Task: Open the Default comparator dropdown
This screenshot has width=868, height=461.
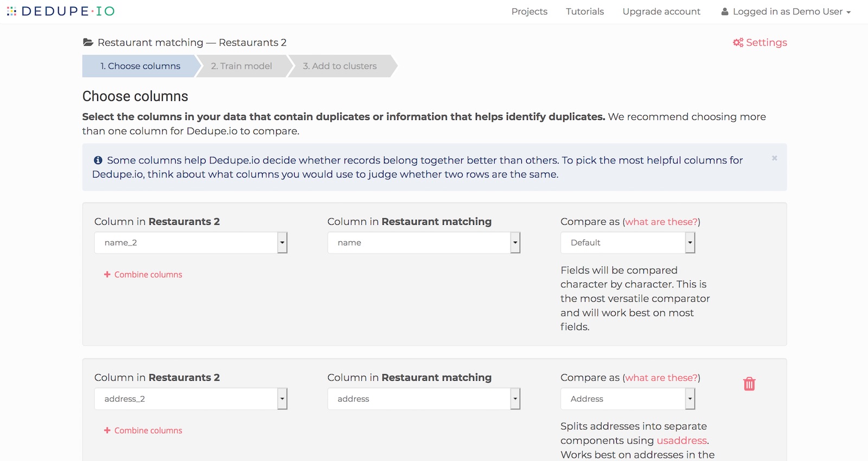Action: point(628,243)
